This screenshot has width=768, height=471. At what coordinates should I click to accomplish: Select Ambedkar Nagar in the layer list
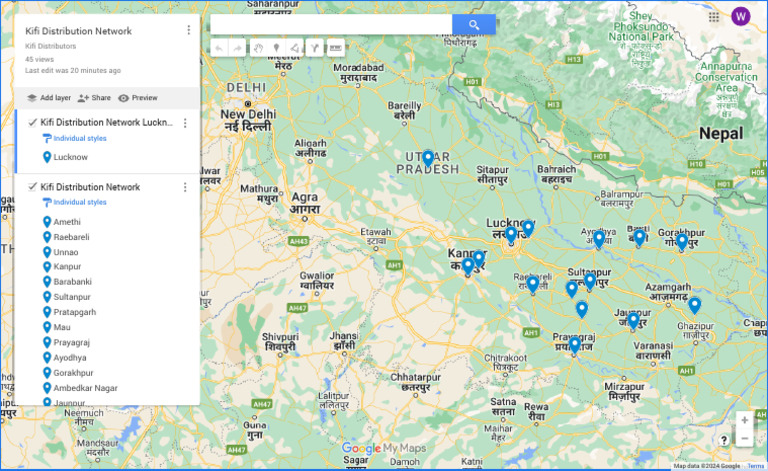point(85,388)
